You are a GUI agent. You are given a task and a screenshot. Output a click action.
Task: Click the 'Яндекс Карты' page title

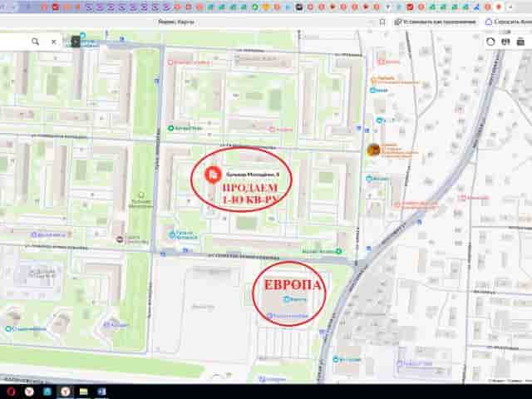click(x=176, y=22)
